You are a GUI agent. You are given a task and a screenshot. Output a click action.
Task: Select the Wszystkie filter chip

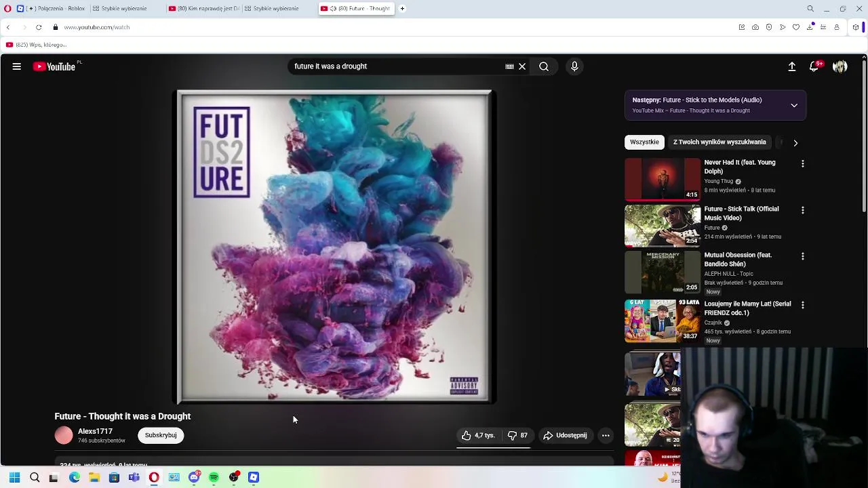coord(644,142)
